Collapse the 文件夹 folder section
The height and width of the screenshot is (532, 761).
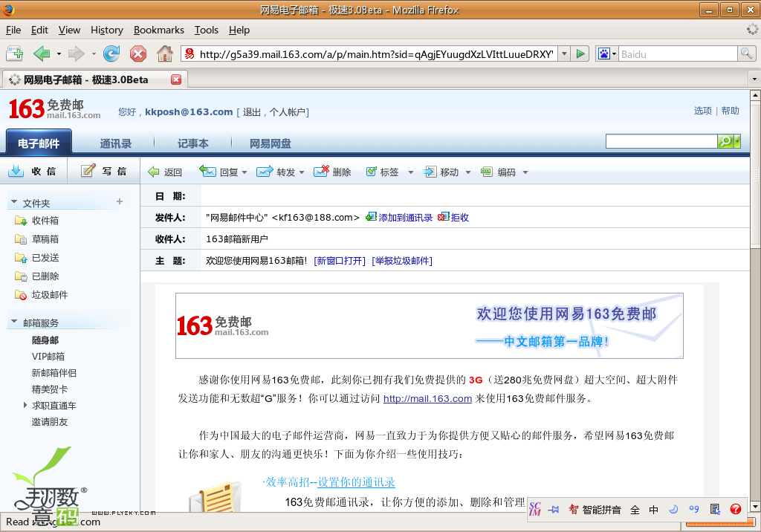coord(14,203)
